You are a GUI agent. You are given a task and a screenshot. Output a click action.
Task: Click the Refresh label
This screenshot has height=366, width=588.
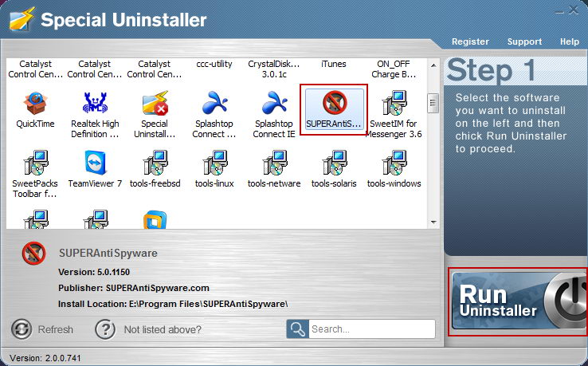56,329
